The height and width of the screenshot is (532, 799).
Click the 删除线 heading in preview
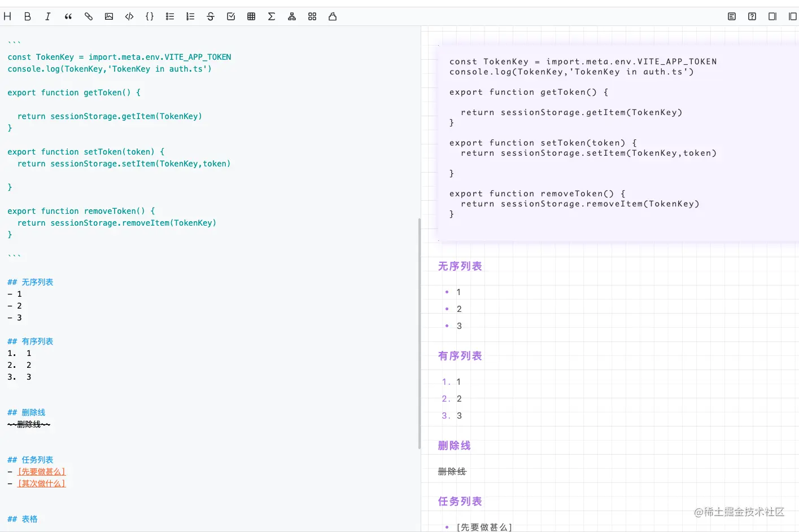pos(455,446)
